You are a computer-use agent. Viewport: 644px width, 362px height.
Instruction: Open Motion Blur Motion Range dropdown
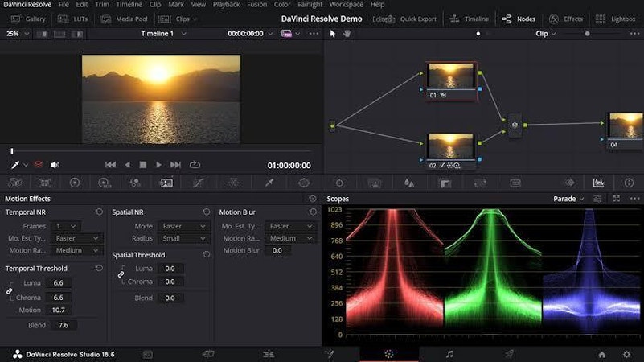click(x=290, y=238)
